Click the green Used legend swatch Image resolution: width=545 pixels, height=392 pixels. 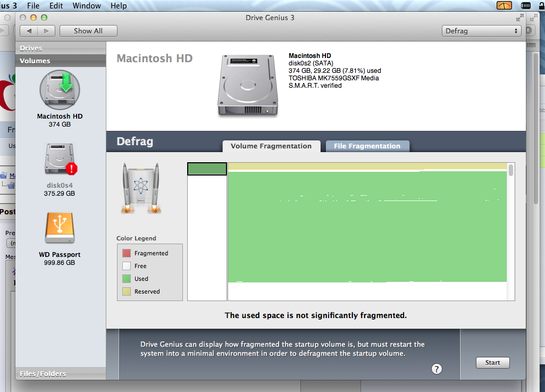pos(127,279)
